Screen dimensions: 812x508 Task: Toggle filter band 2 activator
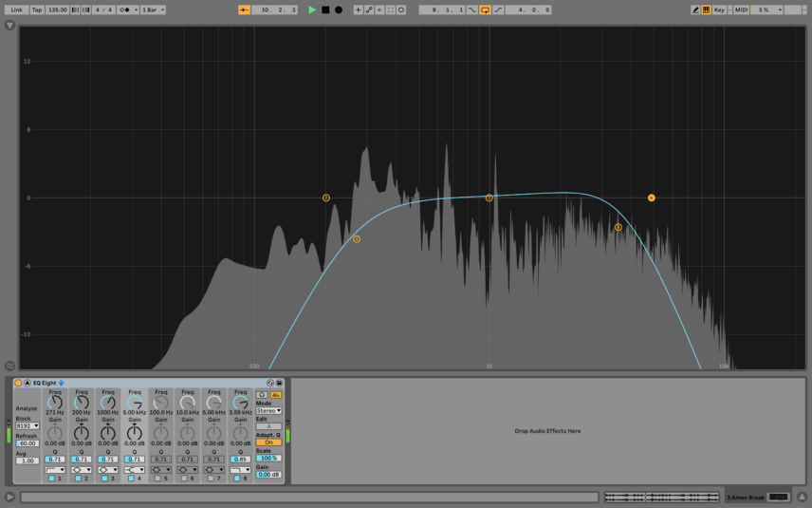(x=78, y=479)
